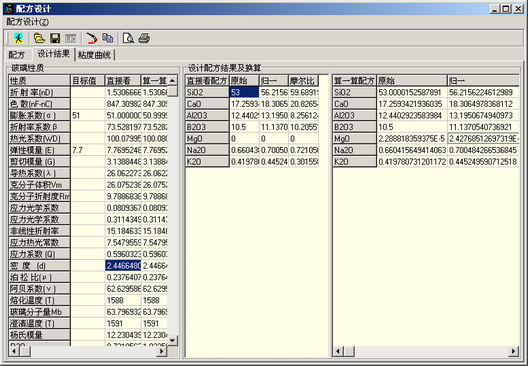Viewport: 528px width, 366px height.
Task: Click Na2O row header in 算一算配方 table
Action: [355, 150]
